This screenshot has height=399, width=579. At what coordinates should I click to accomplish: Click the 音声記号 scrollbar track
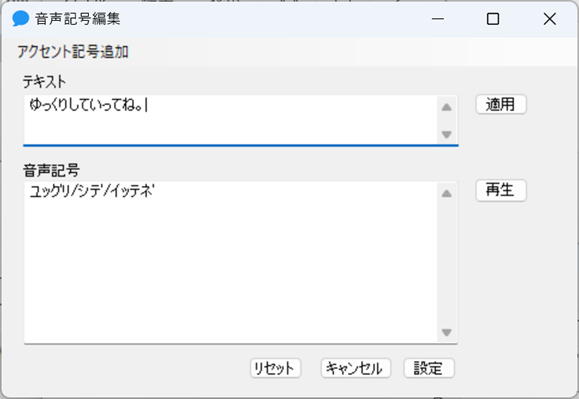coord(446,263)
